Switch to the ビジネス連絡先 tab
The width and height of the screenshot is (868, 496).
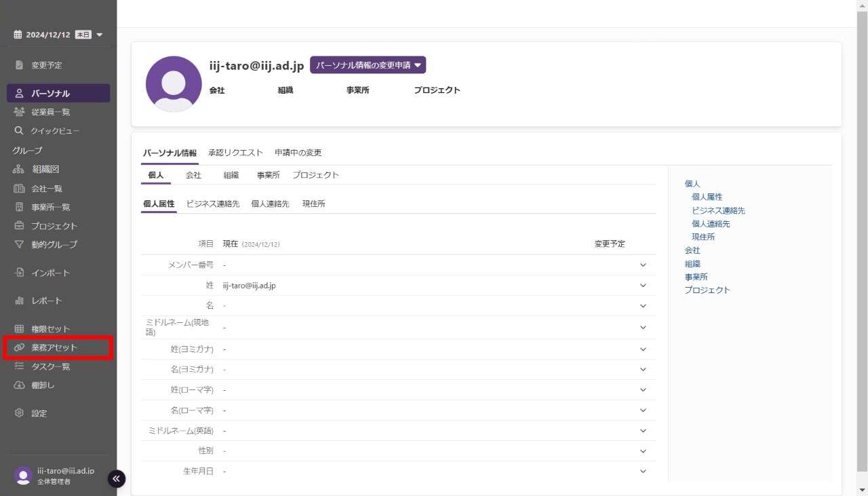213,204
